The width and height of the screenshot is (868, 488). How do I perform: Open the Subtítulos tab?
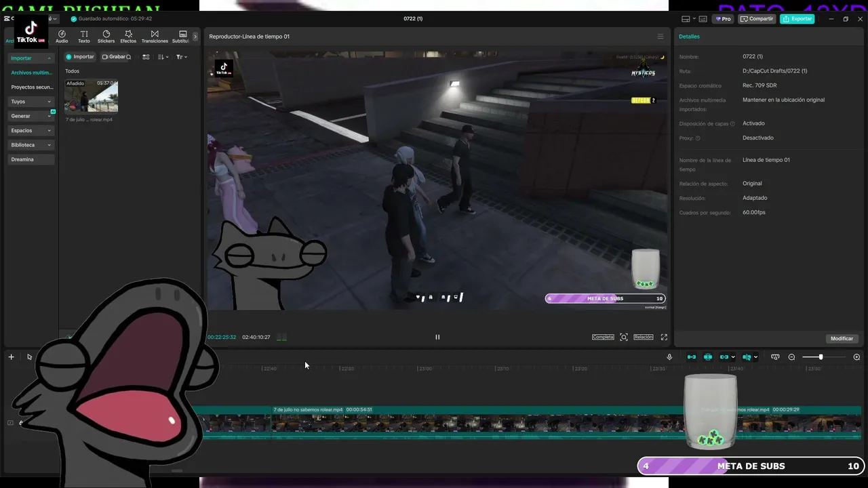click(181, 37)
